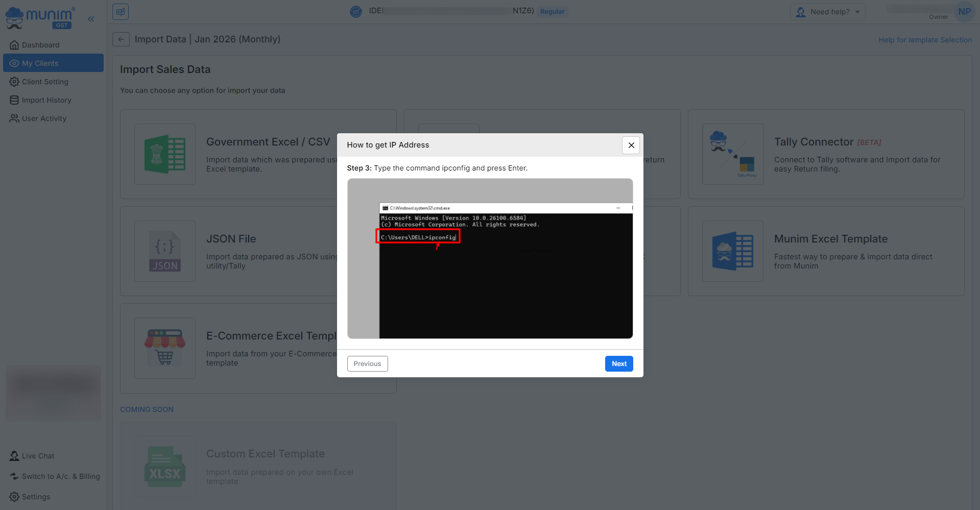Close the How to get IP Address dialog
The height and width of the screenshot is (510, 980).
coord(631,145)
